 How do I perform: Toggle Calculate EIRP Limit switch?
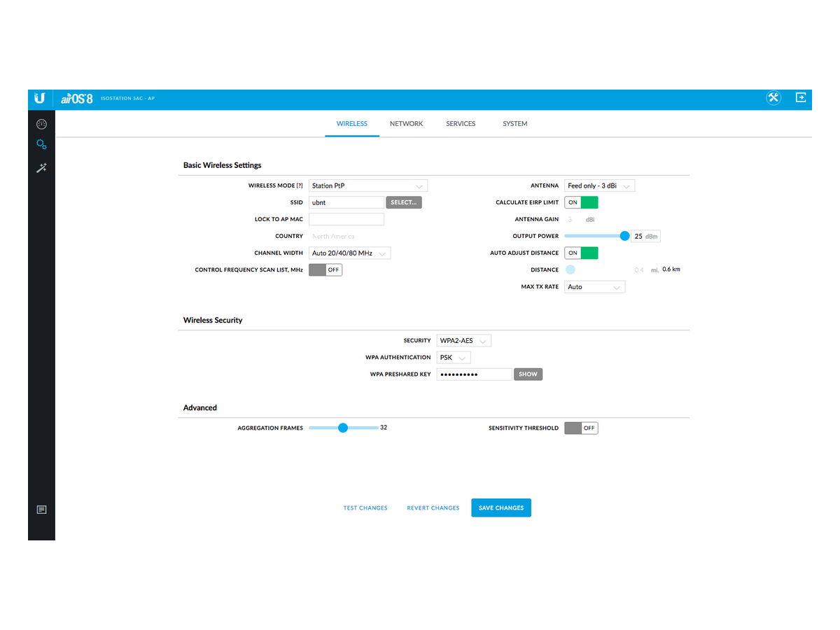(582, 202)
